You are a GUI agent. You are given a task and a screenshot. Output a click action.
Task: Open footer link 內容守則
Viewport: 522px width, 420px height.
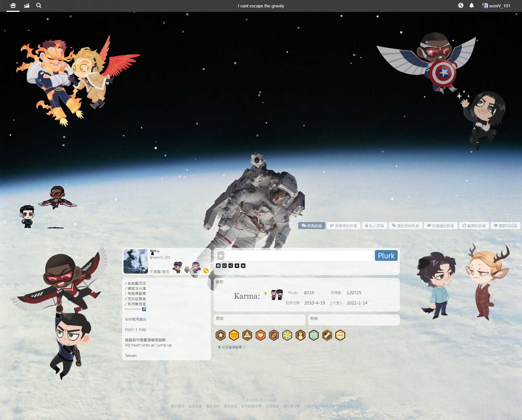[311, 406]
